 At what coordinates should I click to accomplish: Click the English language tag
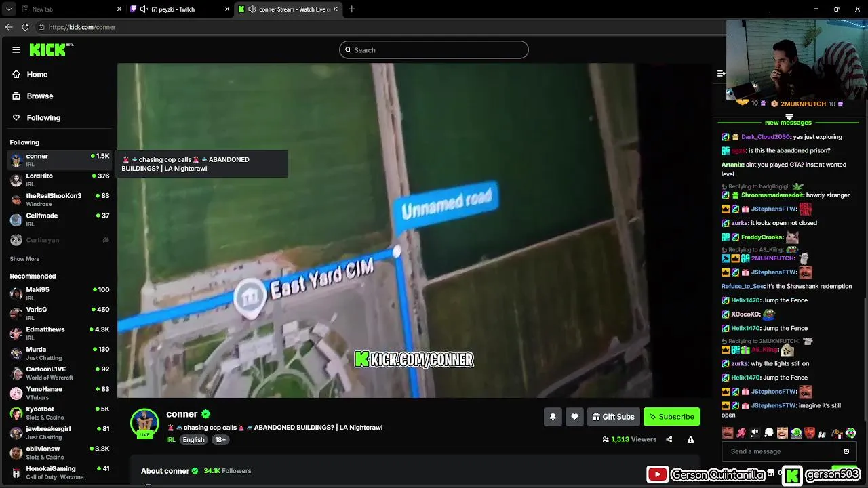[193, 439]
